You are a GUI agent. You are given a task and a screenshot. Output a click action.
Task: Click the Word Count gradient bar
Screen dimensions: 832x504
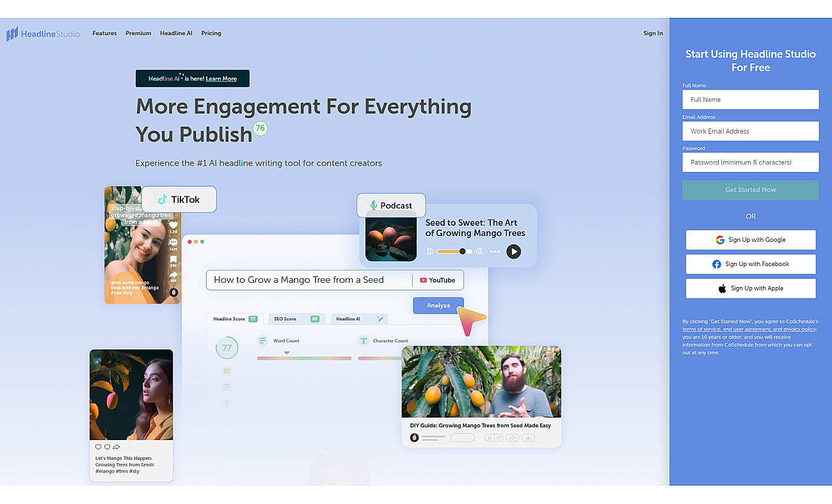tap(304, 358)
